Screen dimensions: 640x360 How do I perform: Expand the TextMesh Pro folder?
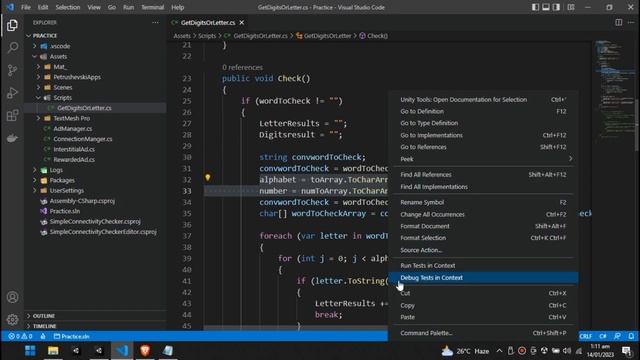click(x=39, y=118)
